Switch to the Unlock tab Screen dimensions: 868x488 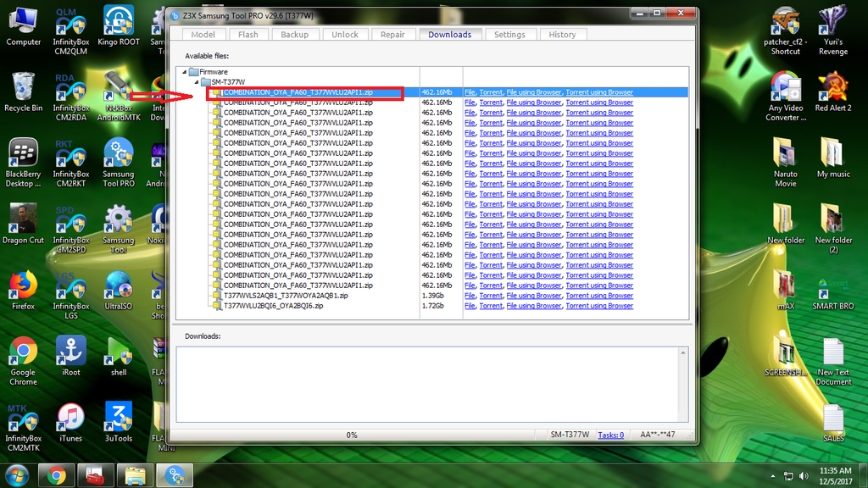344,35
